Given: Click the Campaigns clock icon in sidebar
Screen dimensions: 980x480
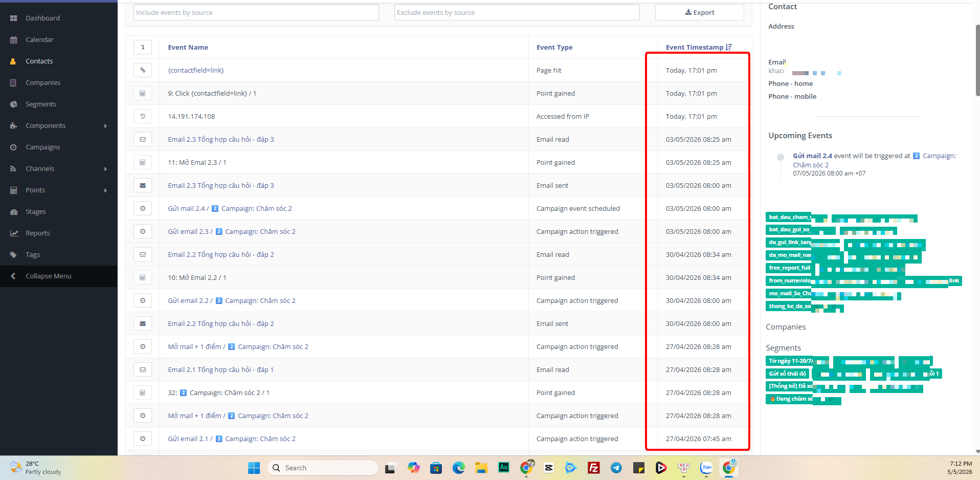Looking at the screenshot, I should (13, 147).
